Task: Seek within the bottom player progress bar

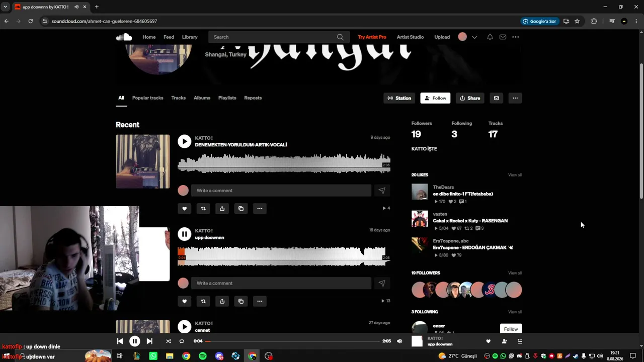Action: [x=292, y=341]
